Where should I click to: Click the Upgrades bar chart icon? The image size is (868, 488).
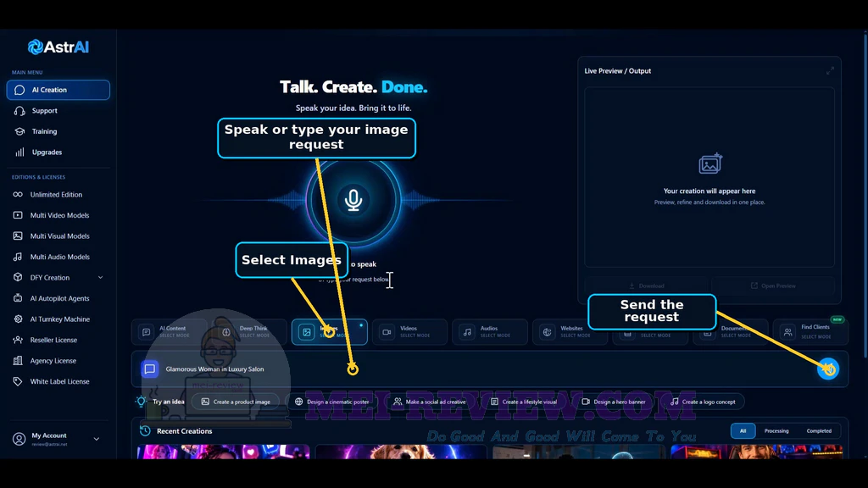pos(19,152)
